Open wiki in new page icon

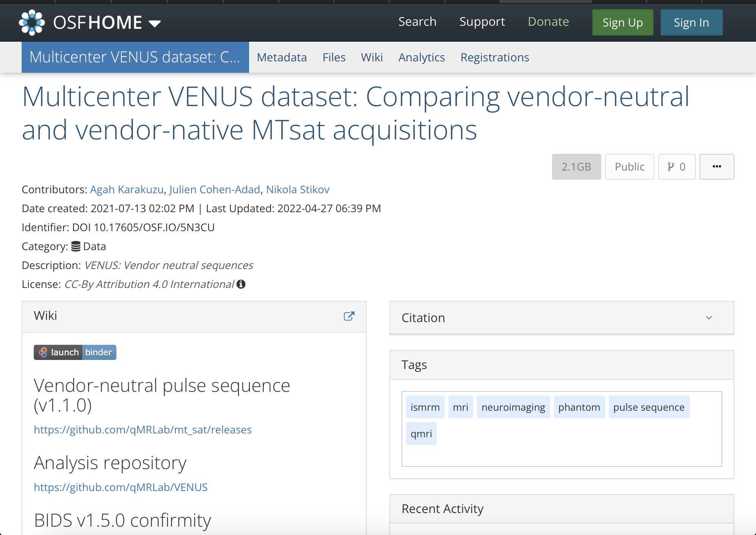pos(349,316)
